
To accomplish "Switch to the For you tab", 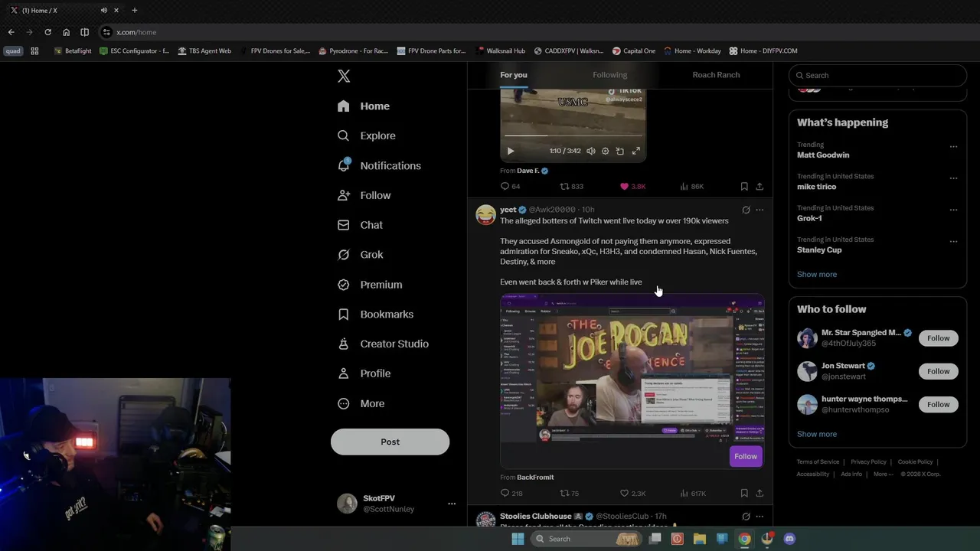I will pos(514,75).
